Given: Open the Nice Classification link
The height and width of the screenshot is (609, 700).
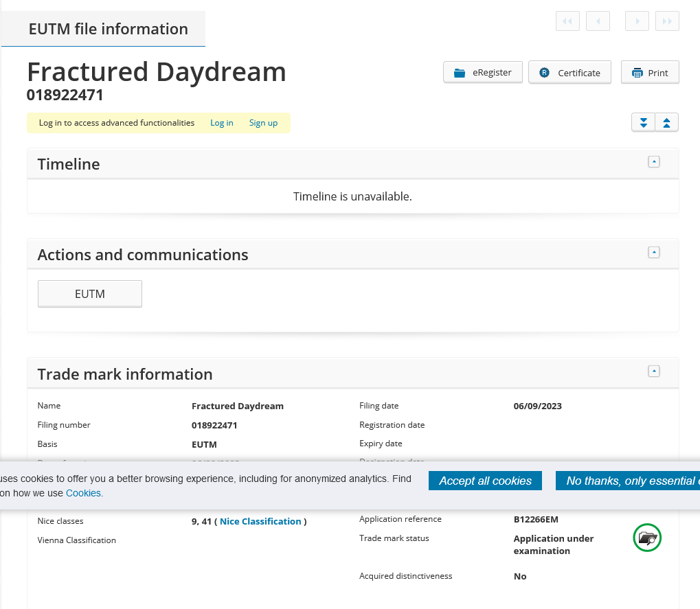Looking at the screenshot, I should point(260,521).
